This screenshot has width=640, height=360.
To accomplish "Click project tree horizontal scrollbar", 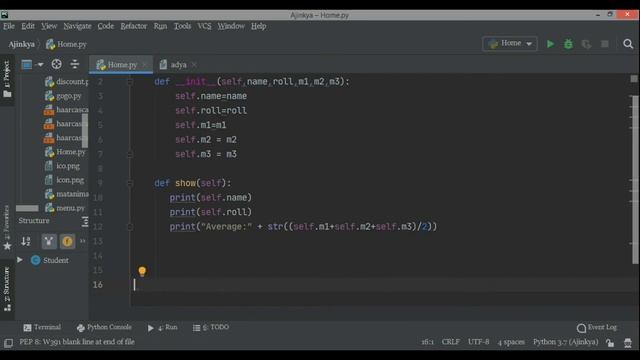I will [27, 208].
